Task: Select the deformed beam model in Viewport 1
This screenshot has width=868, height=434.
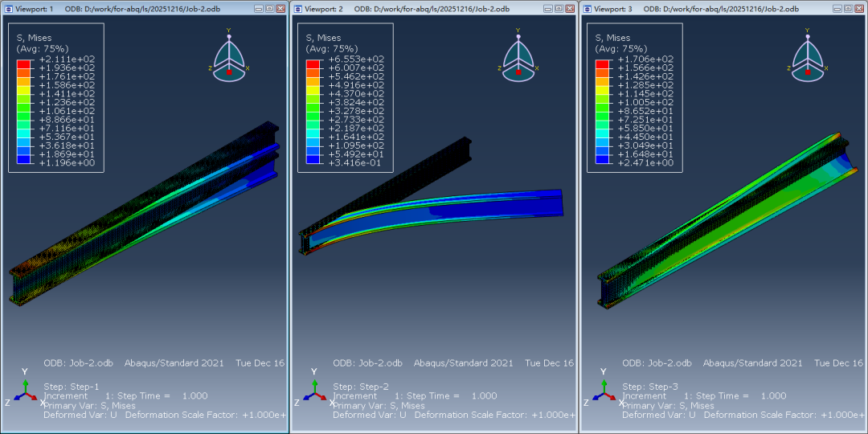Action: (x=144, y=213)
